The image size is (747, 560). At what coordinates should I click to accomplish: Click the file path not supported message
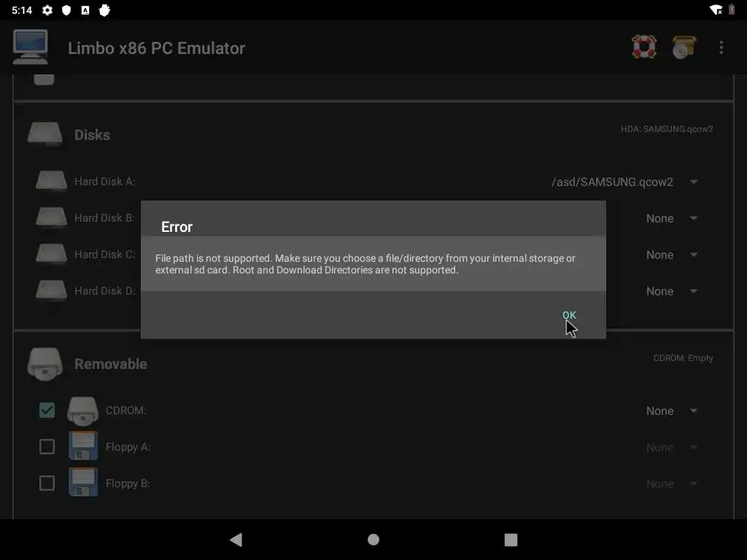click(x=365, y=264)
